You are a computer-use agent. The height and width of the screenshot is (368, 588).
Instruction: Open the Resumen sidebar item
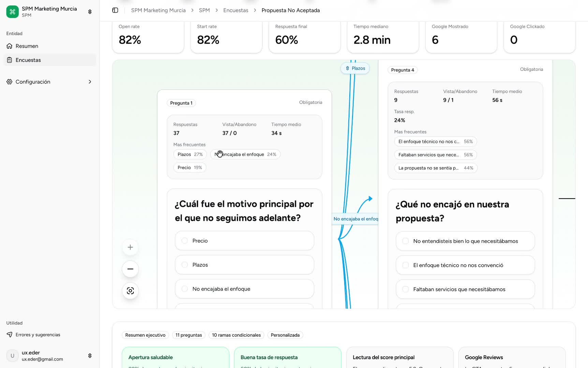[x=50, y=46]
